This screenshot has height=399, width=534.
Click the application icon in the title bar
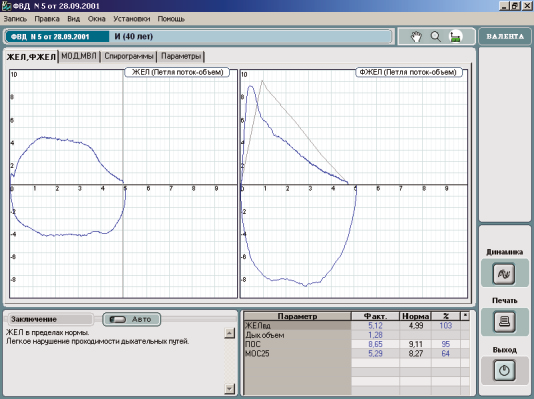5,6
